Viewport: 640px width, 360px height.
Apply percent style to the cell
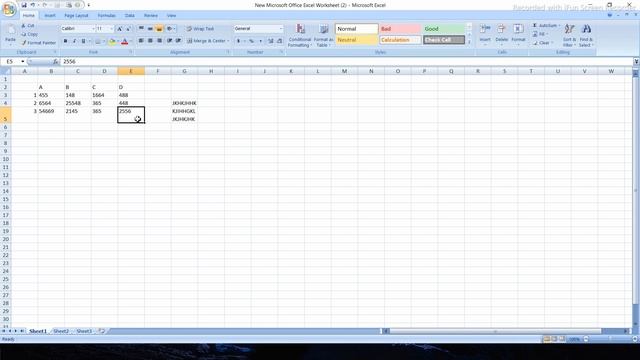pyautogui.click(x=252, y=41)
